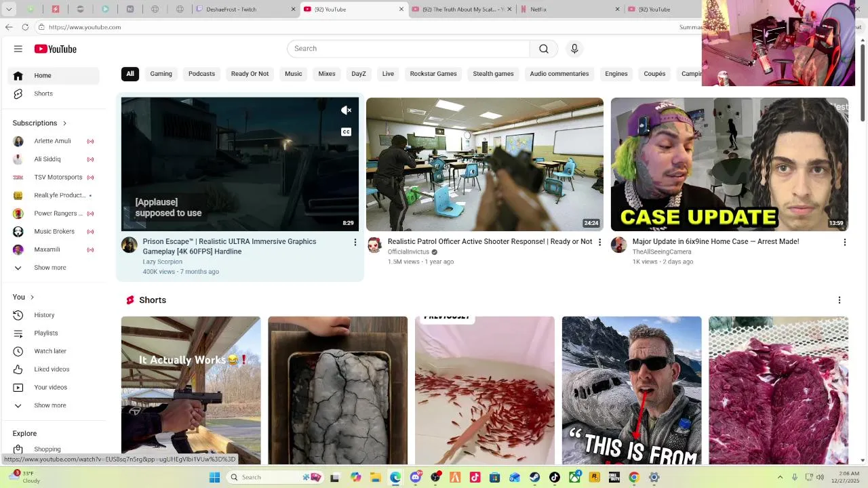This screenshot has height=488, width=868.
Task: Open the YouTube hamburger guide menu
Action: pyautogui.click(x=18, y=49)
